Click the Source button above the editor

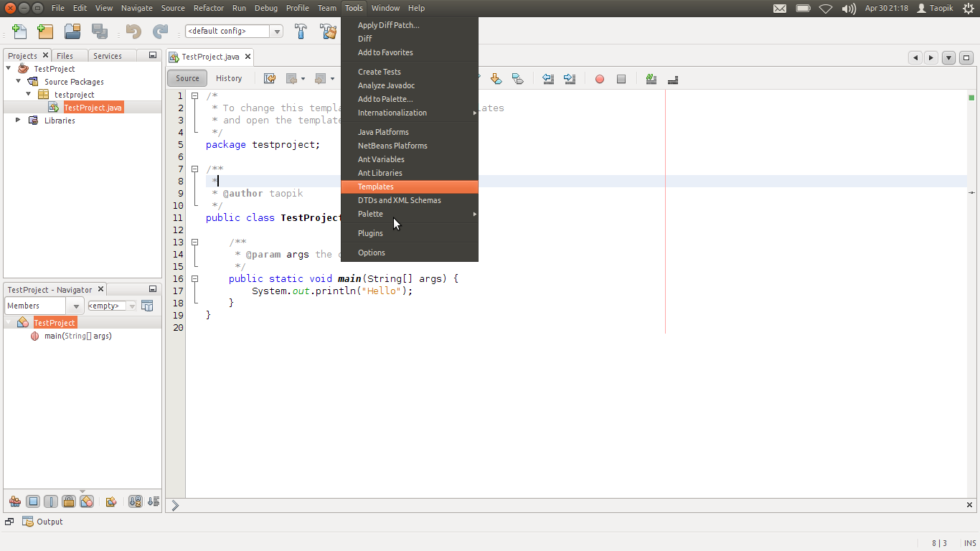(x=187, y=78)
